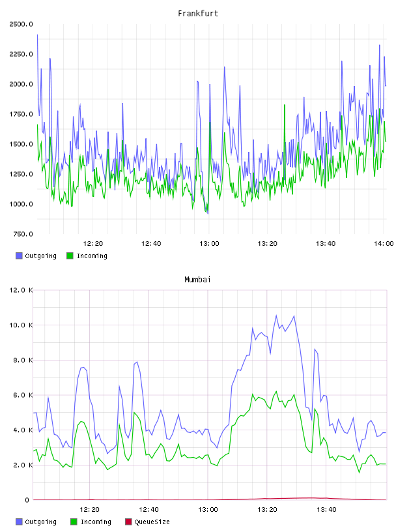Click the 4.0 K y-axis label in the Mumbai chart
Viewport: 396px width, 532px height.
pyautogui.click(x=23, y=430)
